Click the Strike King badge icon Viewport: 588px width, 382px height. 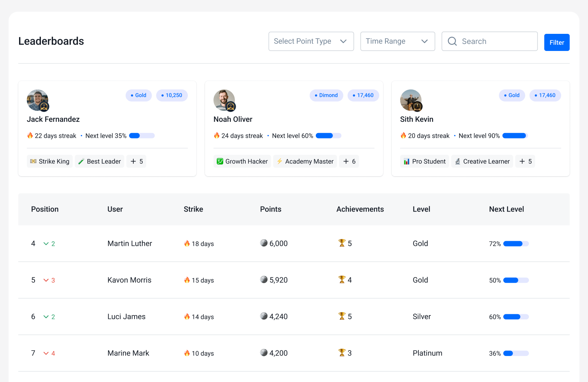[33, 161]
